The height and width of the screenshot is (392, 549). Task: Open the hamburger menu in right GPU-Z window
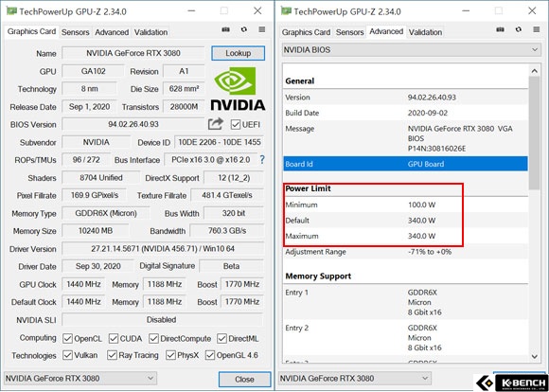click(537, 29)
